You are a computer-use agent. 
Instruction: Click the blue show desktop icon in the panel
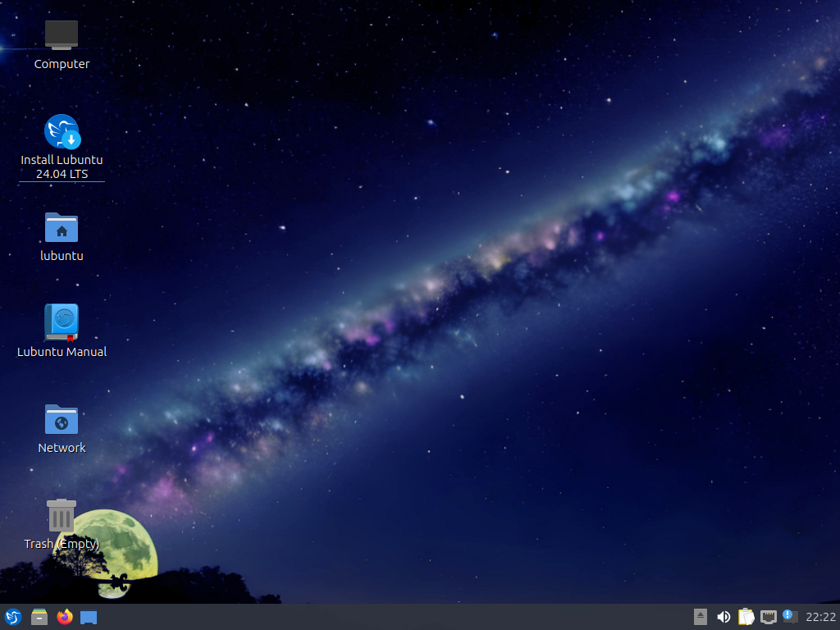[89, 617]
